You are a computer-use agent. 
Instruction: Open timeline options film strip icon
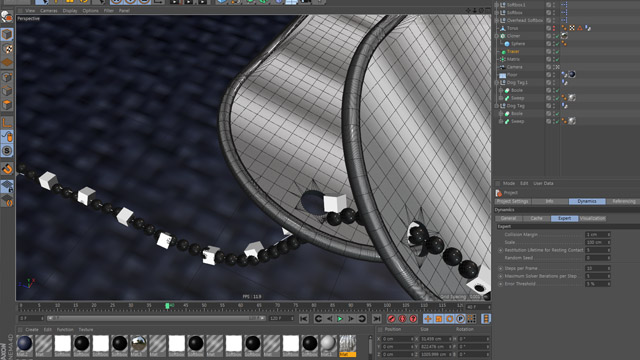point(486,319)
